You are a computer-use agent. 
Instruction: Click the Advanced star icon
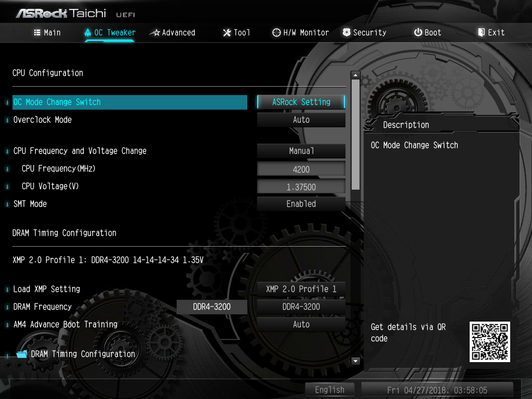click(155, 33)
